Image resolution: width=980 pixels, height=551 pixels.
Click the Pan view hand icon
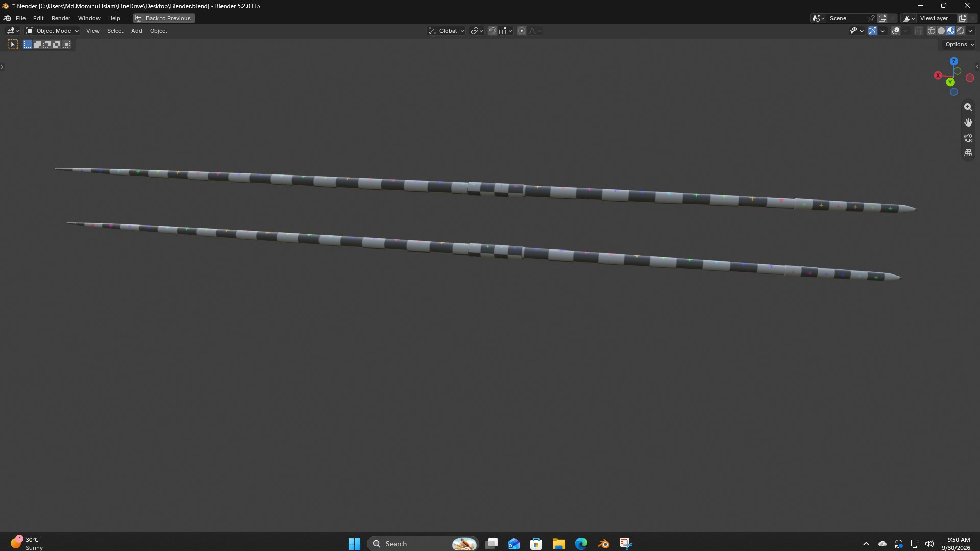968,122
